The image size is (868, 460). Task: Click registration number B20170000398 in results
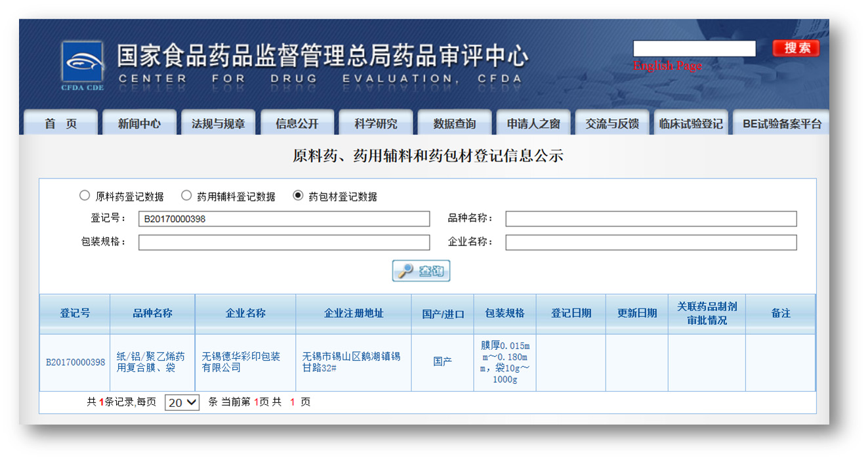click(75, 362)
